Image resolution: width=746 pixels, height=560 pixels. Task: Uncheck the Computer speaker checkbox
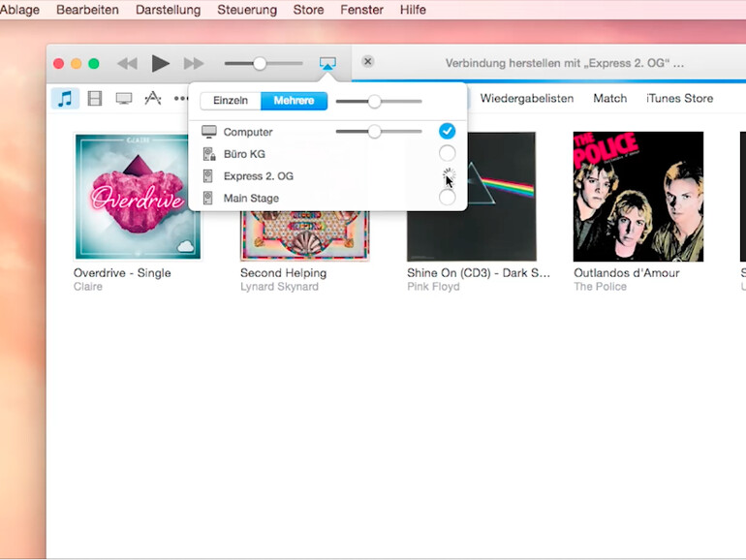coord(447,131)
